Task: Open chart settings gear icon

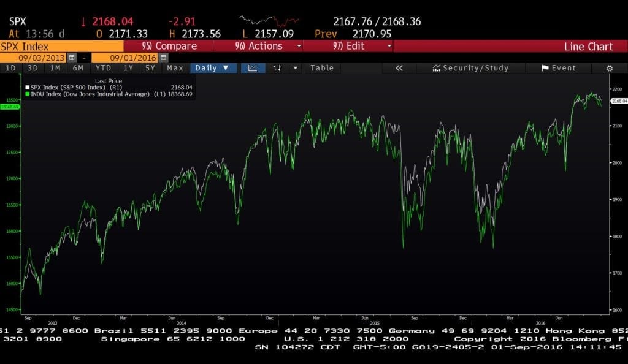Action: click(610, 68)
